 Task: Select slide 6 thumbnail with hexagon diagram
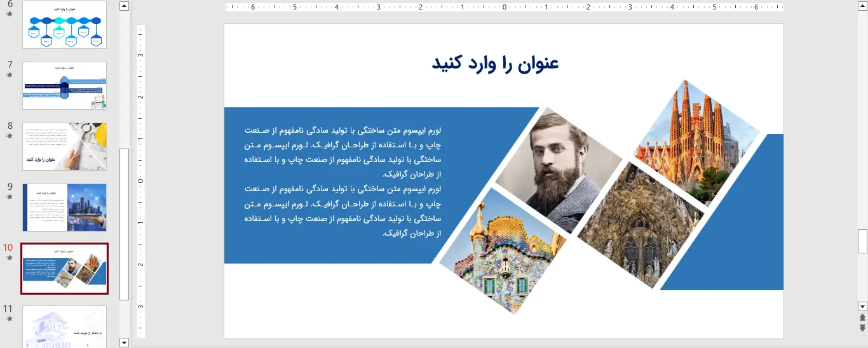[x=65, y=25]
